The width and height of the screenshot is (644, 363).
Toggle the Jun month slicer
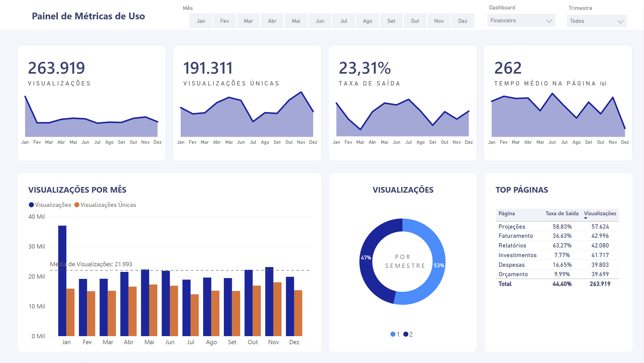pos(320,21)
